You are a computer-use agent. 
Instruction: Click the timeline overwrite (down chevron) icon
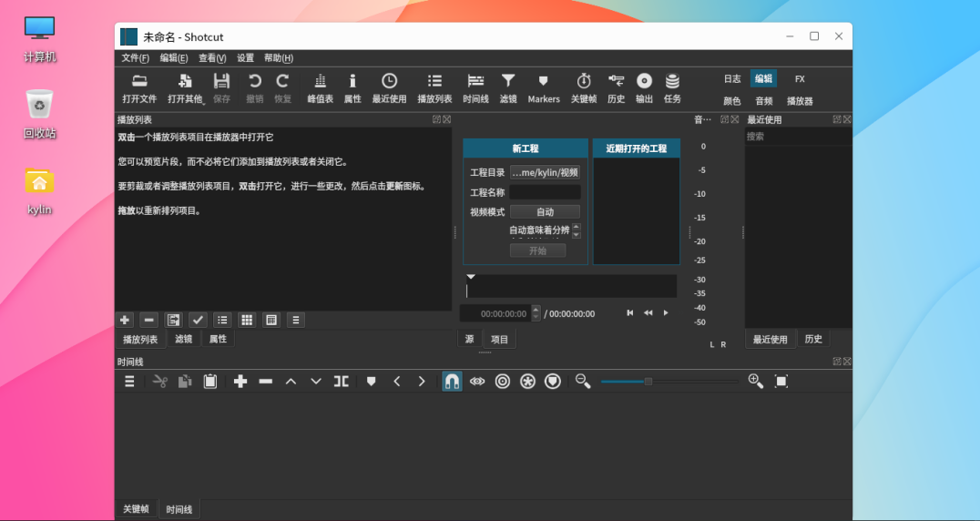coord(316,381)
